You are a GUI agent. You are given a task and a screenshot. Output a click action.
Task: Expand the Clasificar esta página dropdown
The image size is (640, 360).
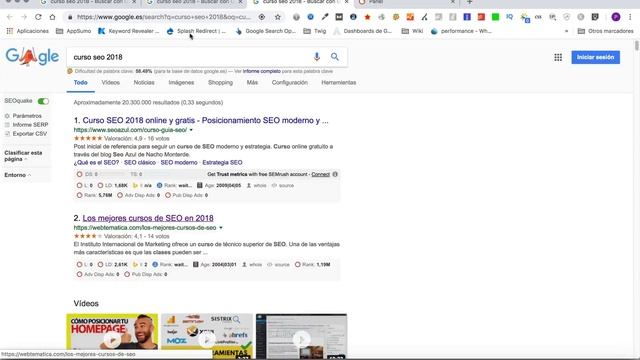point(23,156)
